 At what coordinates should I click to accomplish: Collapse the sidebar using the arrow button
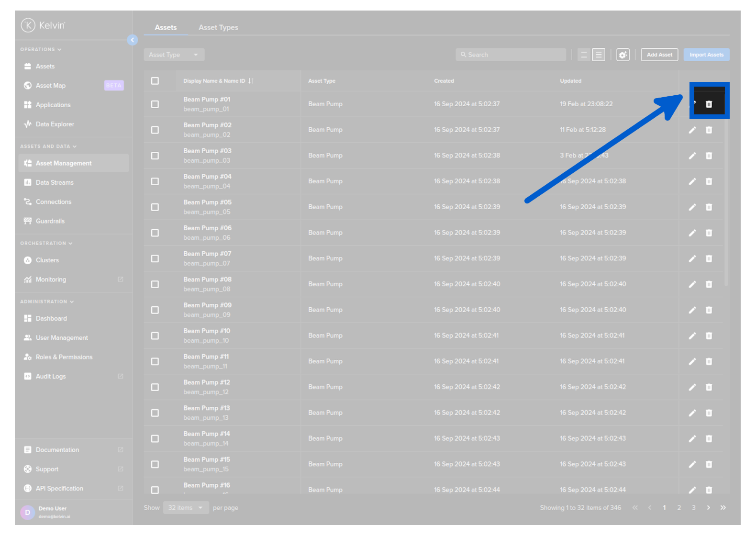pos(133,40)
